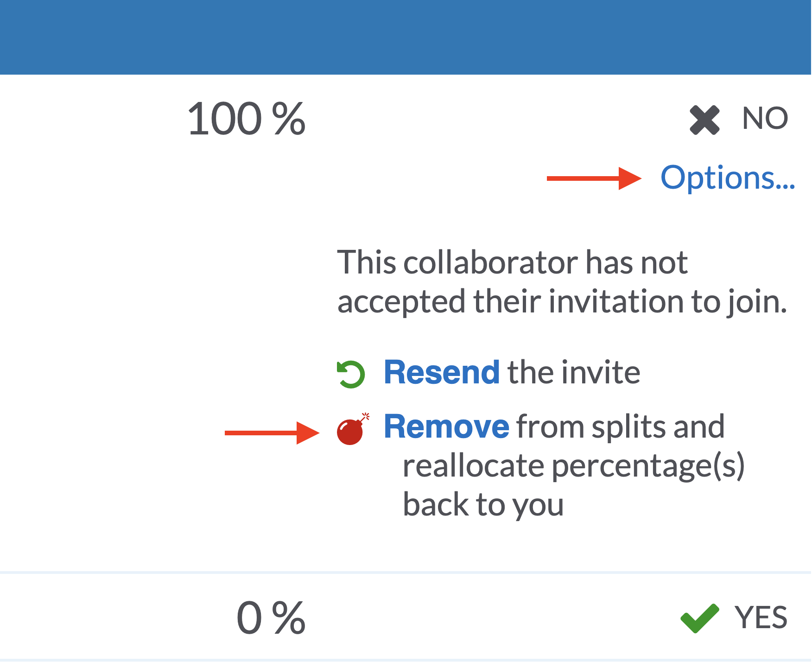Select the 100 % split value
812x662 pixels.
(246, 120)
